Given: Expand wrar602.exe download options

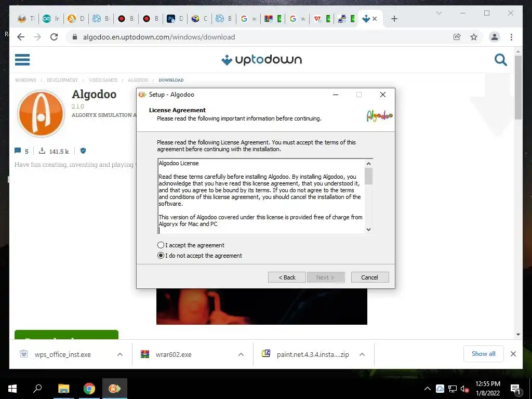Looking at the screenshot, I should pyautogui.click(x=241, y=354).
